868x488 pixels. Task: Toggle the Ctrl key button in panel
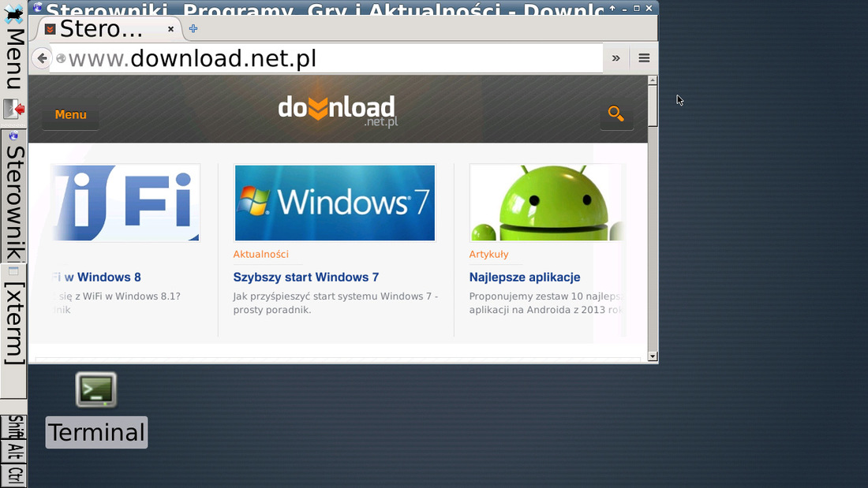[14, 475]
